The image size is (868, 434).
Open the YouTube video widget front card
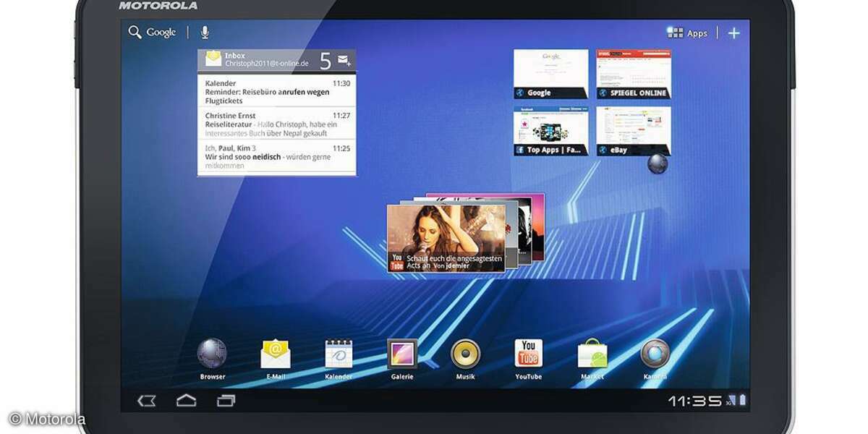pos(446,238)
